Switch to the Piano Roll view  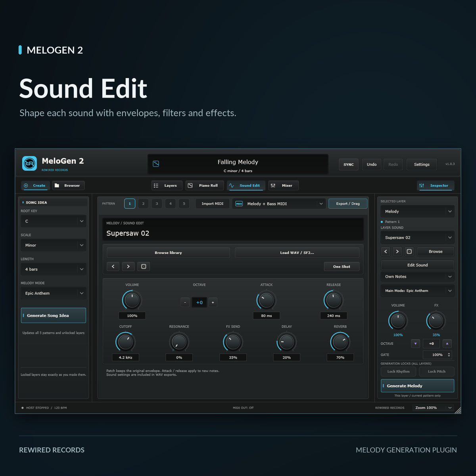click(204, 185)
